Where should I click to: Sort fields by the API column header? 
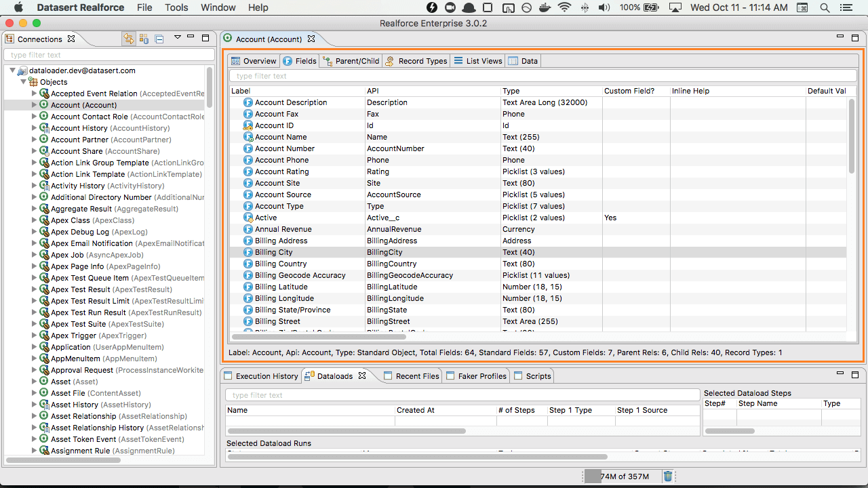click(433, 91)
